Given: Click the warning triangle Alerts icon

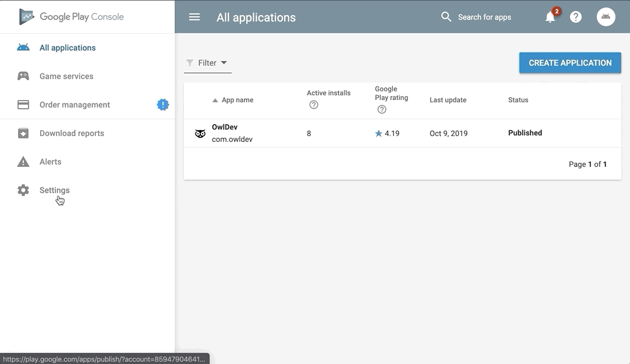Looking at the screenshot, I should pos(23,162).
